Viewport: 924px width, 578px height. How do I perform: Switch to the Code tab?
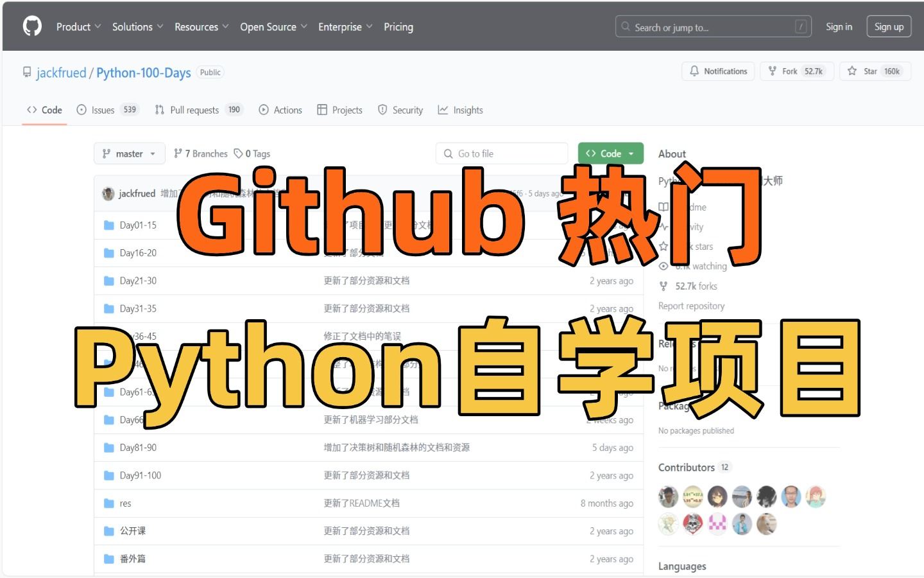coord(44,110)
